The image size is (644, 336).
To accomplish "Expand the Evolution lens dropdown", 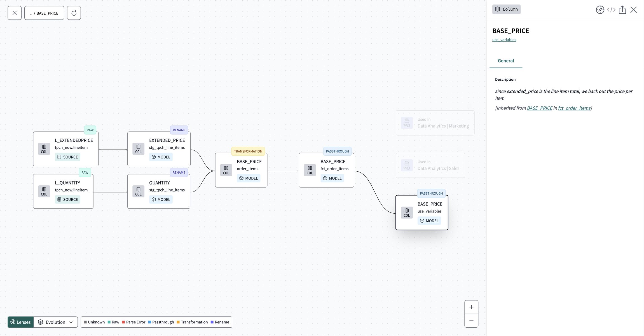I will 71,322.
